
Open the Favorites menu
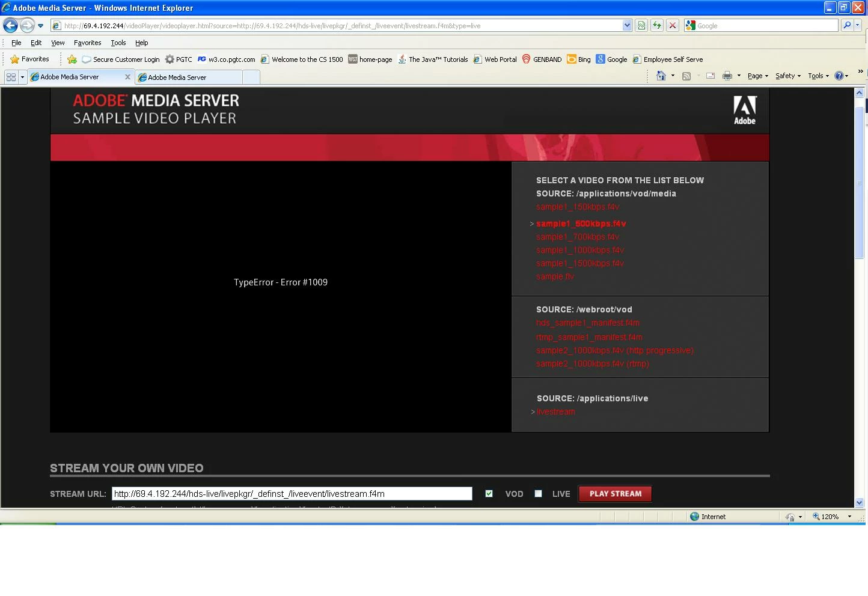(87, 43)
